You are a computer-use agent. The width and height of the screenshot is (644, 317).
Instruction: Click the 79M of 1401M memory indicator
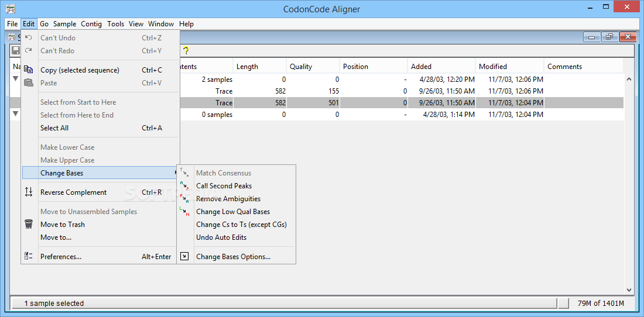point(601,304)
